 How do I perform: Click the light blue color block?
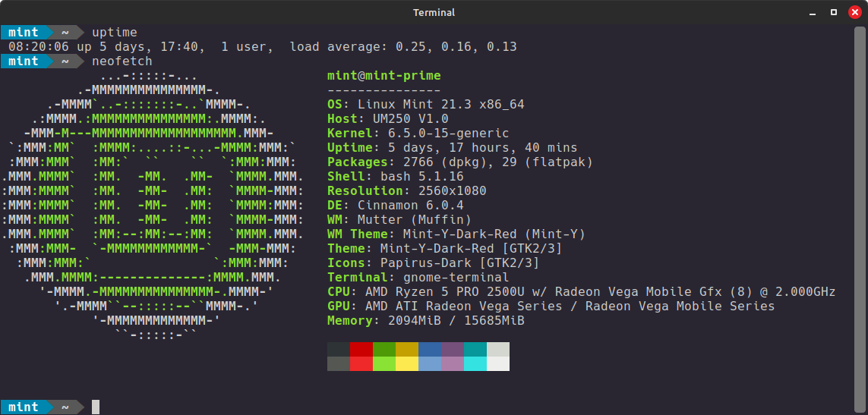[x=430, y=363]
